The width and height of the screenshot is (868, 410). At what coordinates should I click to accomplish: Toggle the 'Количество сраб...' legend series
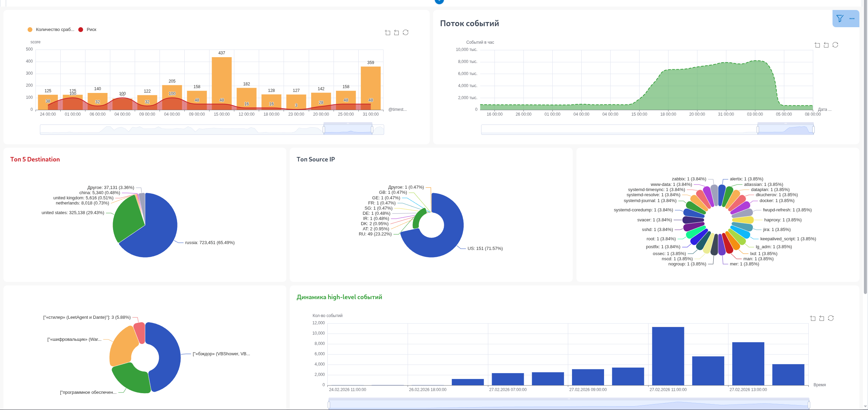(51, 30)
